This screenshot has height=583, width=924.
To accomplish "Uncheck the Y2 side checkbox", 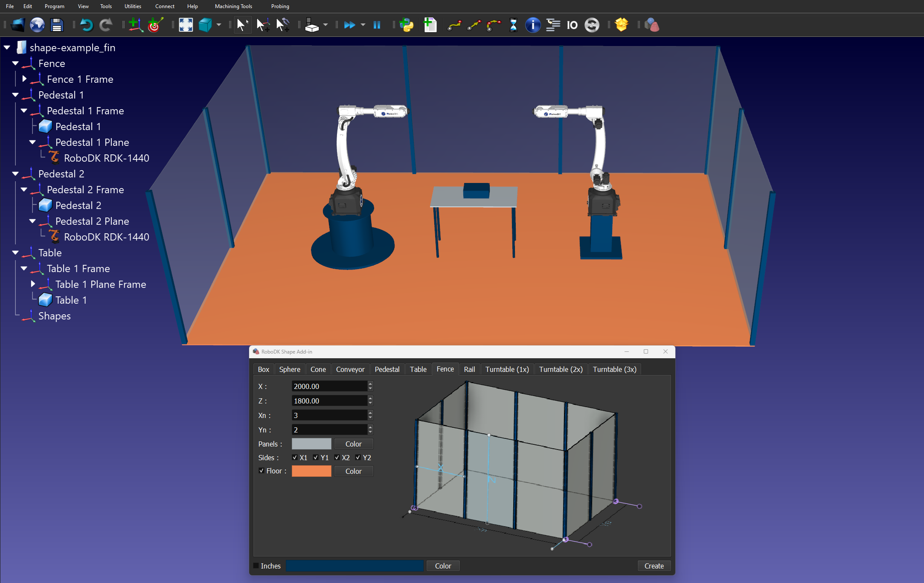I will click(358, 457).
